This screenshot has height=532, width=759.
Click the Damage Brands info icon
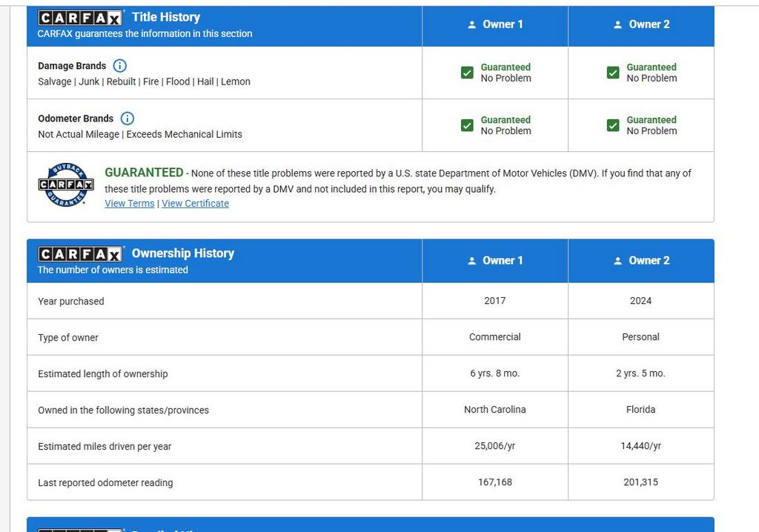click(x=119, y=65)
